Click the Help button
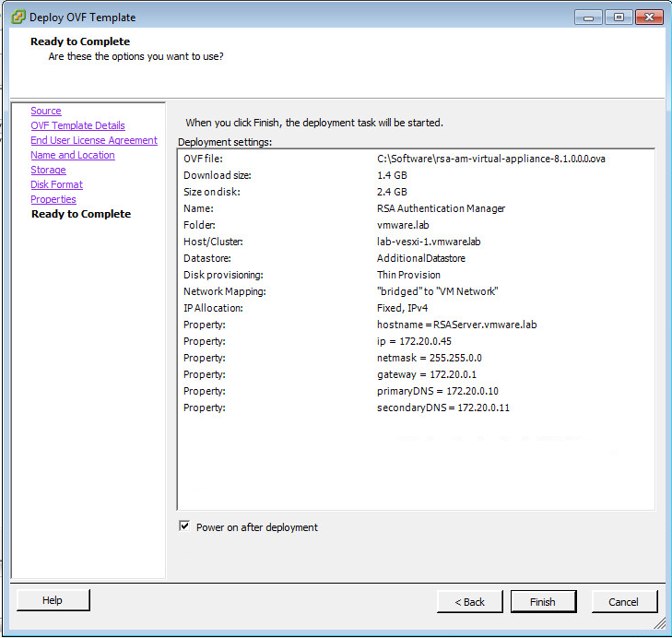Image resolution: width=672 pixels, height=638 pixels. [53, 600]
